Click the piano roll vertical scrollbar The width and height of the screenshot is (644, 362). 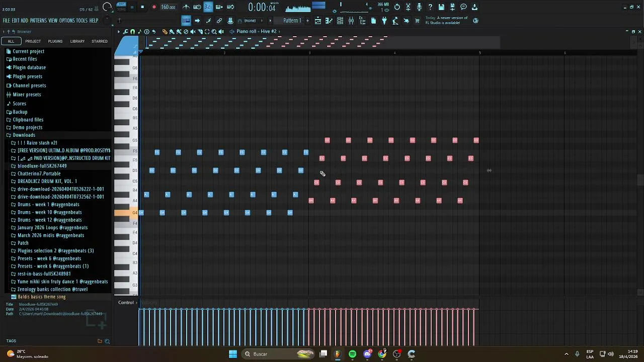[640, 180]
